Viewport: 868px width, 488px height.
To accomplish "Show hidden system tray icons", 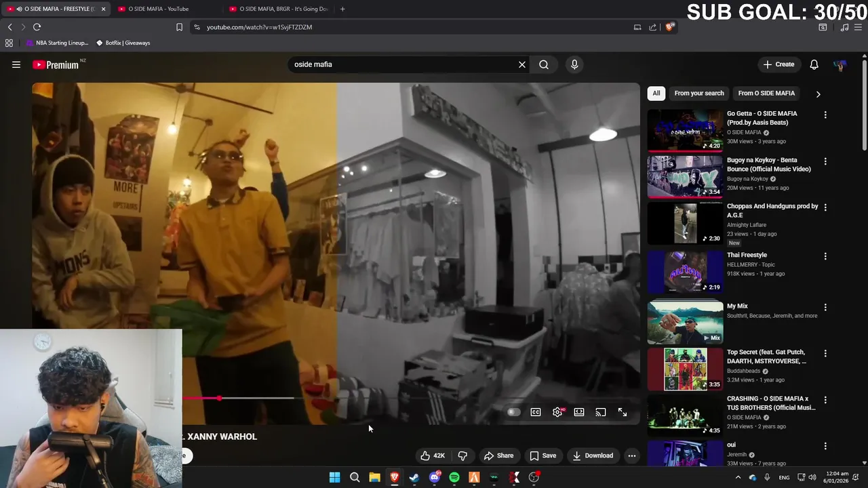I will pos(738,477).
